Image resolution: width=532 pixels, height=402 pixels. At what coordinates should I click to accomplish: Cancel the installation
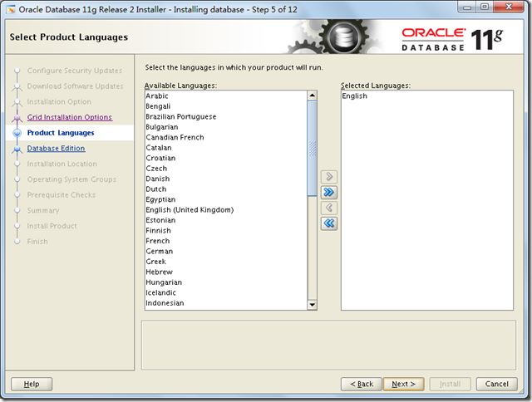click(497, 384)
